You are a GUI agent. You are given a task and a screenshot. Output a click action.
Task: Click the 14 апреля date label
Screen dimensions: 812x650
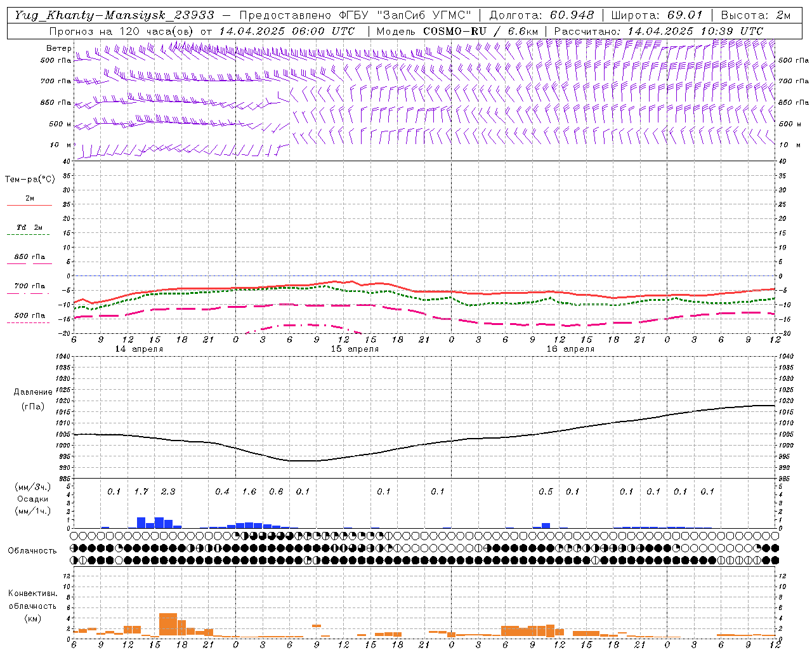tap(139, 349)
